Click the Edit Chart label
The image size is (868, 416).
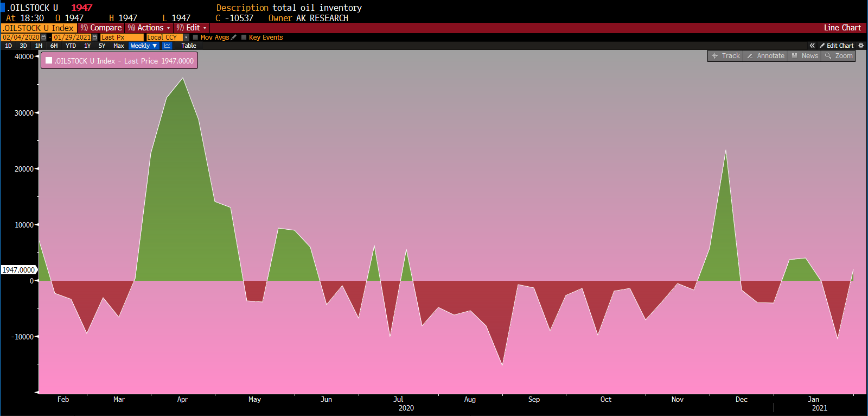tap(840, 46)
